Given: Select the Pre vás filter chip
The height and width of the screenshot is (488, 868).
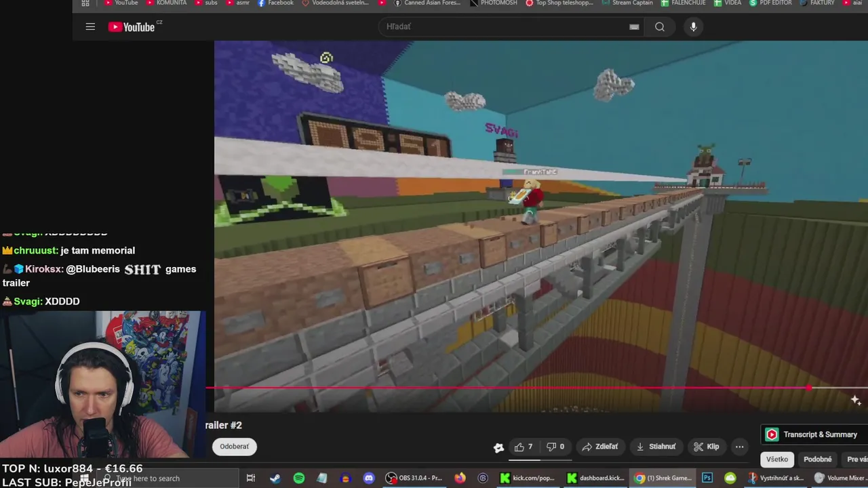Looking at the screenshot, I should tap(856, 460).
